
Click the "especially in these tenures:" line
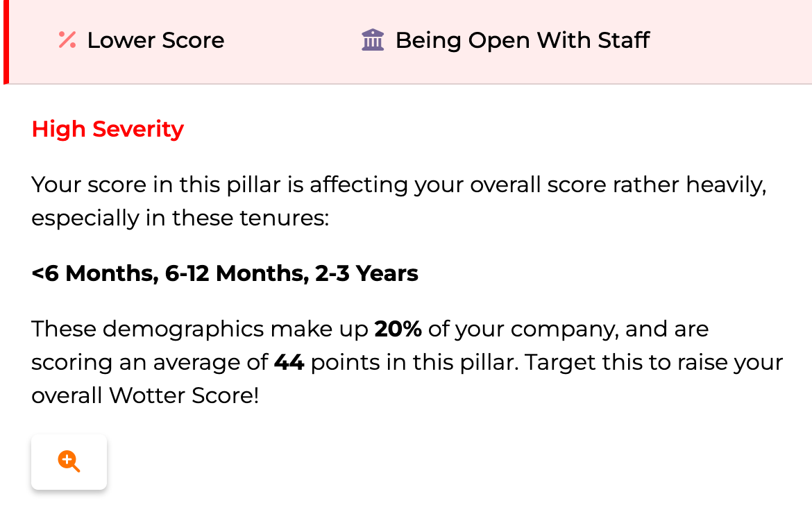coord(179,218)
